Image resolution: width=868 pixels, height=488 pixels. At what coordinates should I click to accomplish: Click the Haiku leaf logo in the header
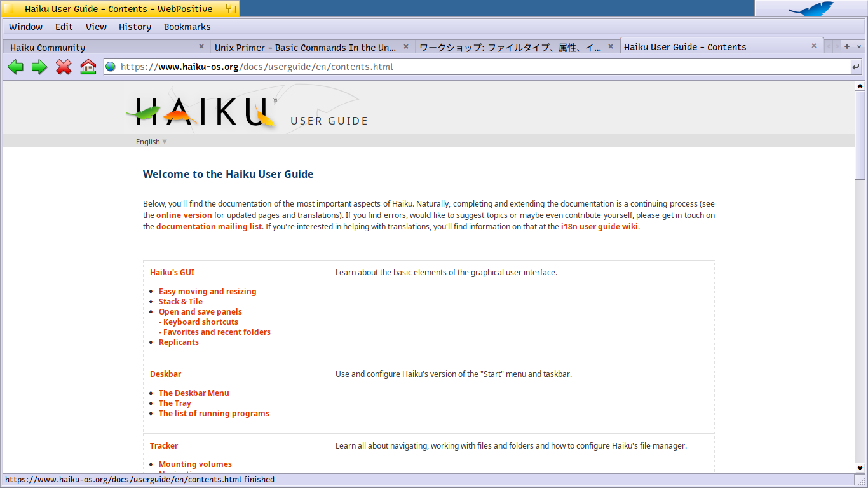(x=202, y=112)
